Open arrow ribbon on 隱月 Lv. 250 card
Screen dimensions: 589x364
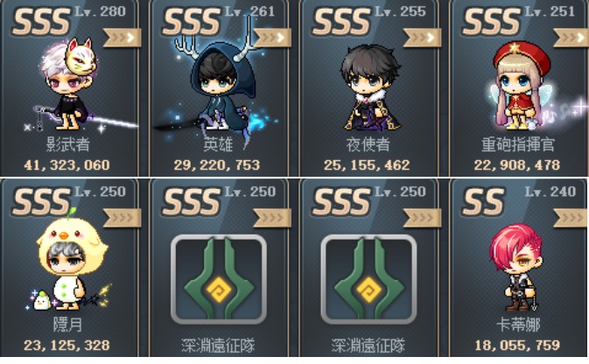[122, 218]
